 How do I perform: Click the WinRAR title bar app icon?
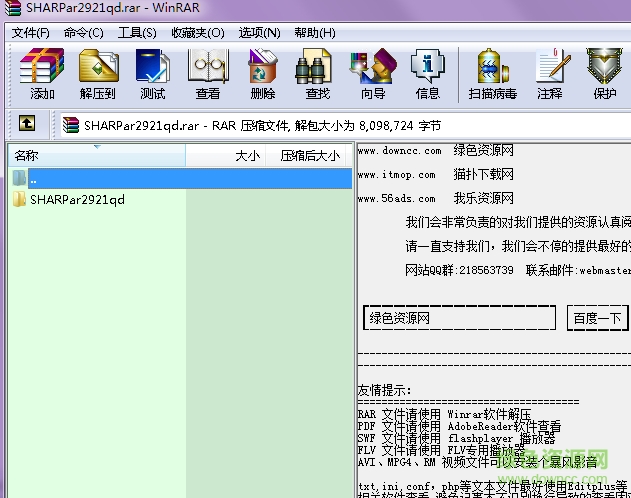pos(12,8)
